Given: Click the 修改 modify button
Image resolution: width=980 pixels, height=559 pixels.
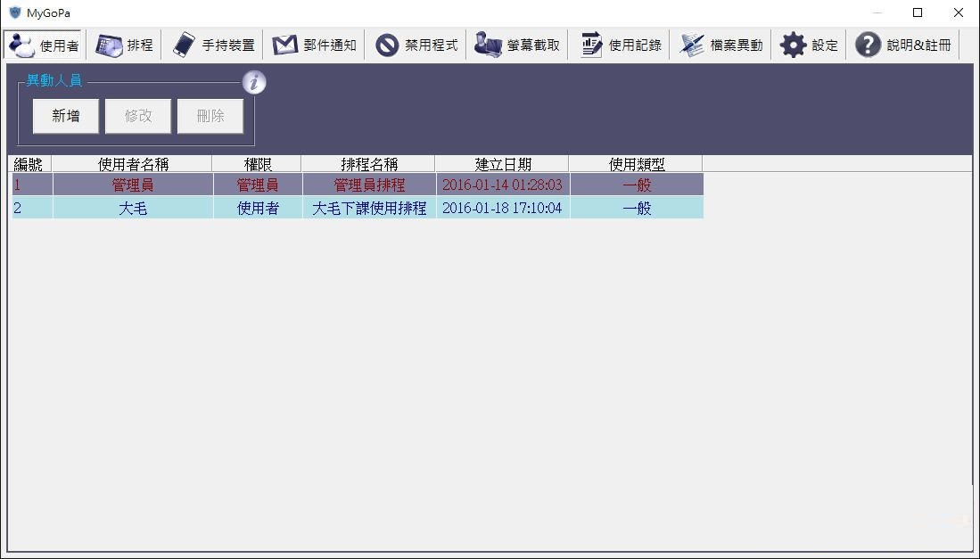Looking at the screenshot, I should (138, 116).
